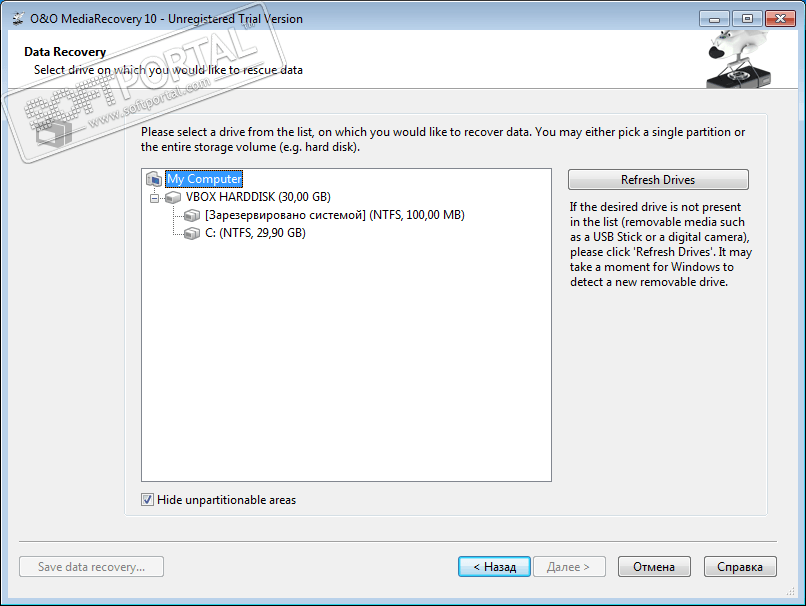Click the VBOX HARDDISK drive icon

tap(173, 197)
